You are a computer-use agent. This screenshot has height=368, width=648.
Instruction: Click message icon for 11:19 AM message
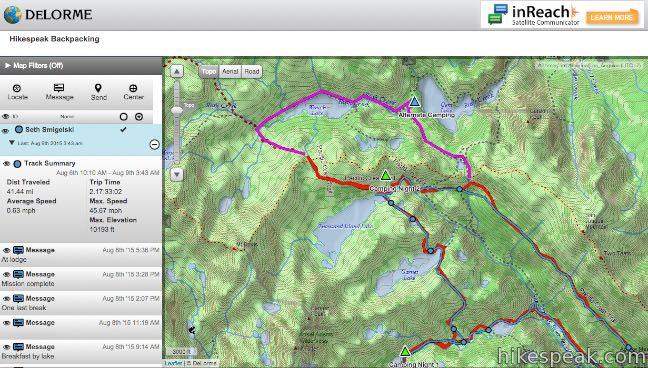tap(18, 323)
